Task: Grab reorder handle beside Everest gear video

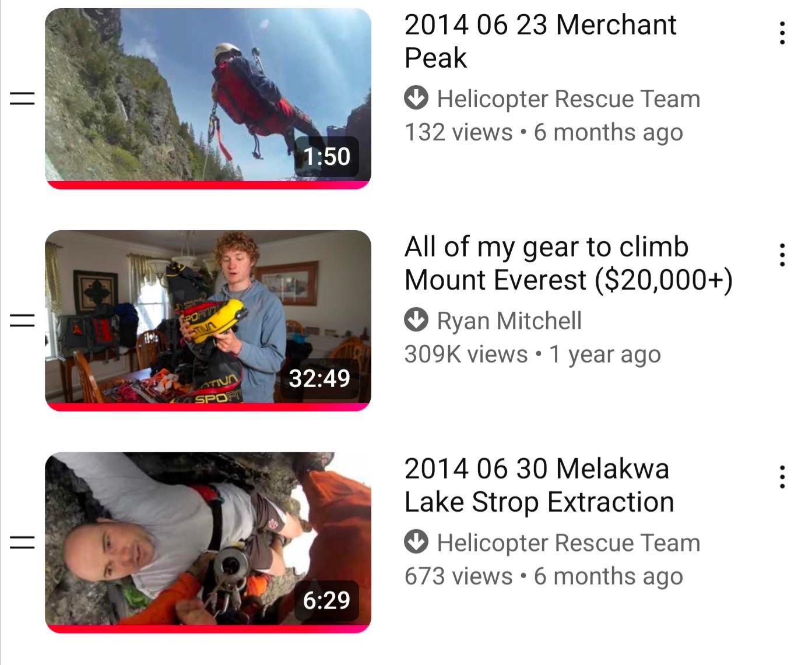Action: click(x=22, y=320)
